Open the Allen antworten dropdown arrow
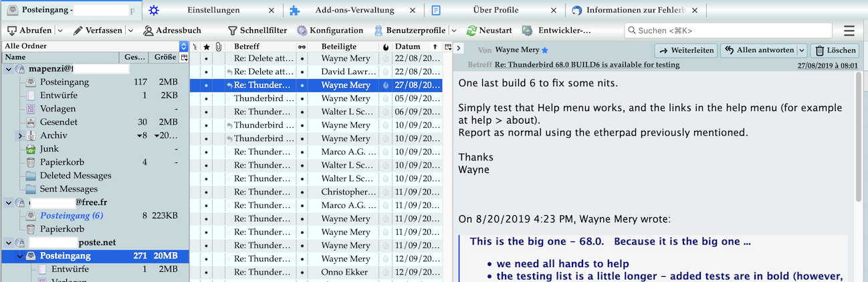The image size is (868, 282). coord(802,50)
